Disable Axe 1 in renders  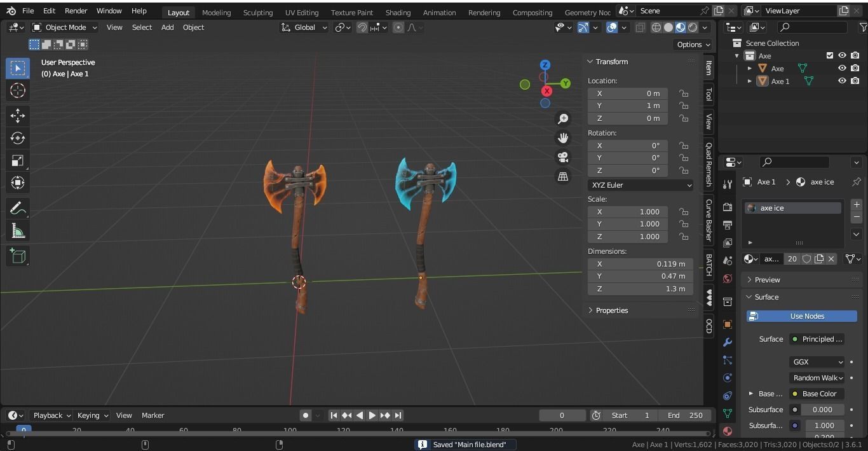pos(855,81)
